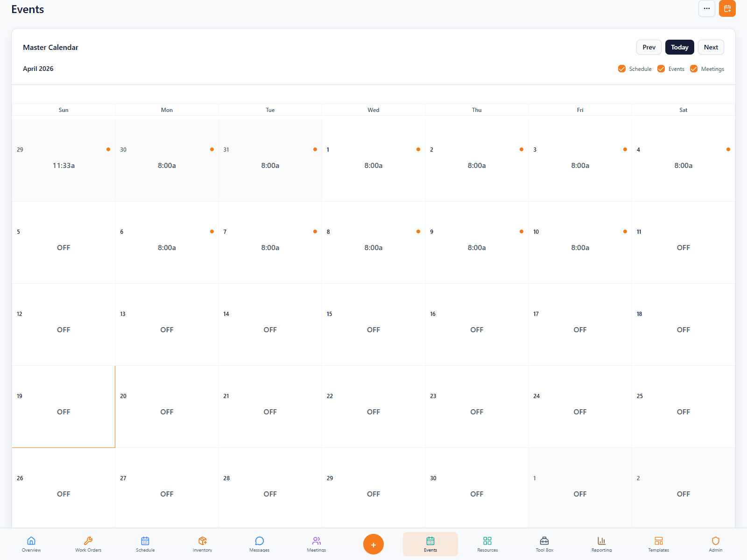Open the ellipsis more-options menu
Image resolution: width=747 pixels, height=560 pixels.
pos(707,8)
